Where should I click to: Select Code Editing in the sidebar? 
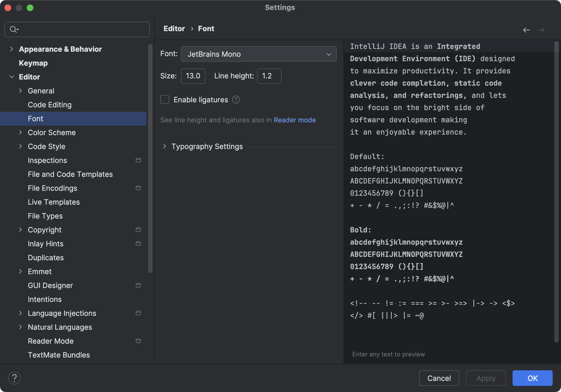tap(50, 105)
